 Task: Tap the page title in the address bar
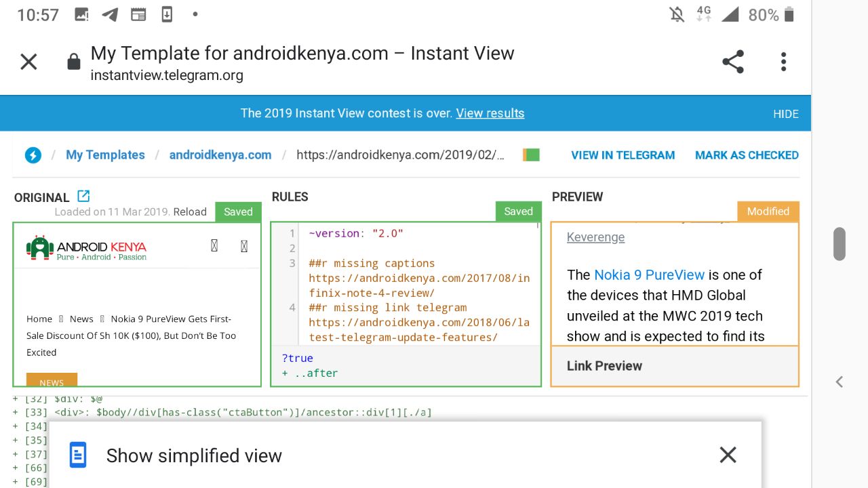click(x=302, y=54)
